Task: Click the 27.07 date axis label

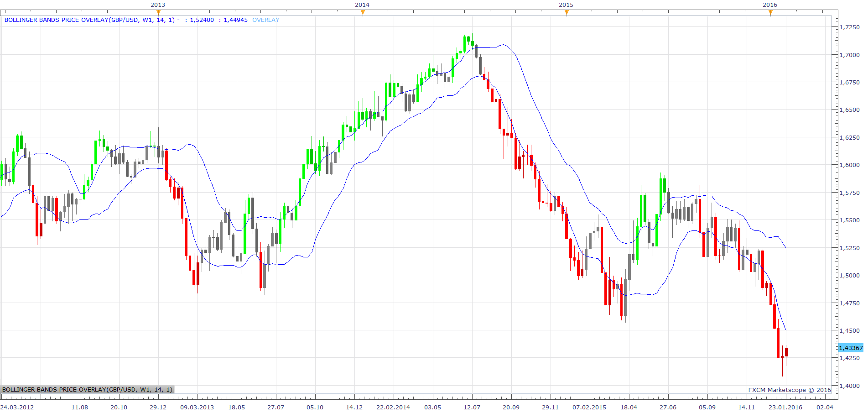Action: click(276, 407)
